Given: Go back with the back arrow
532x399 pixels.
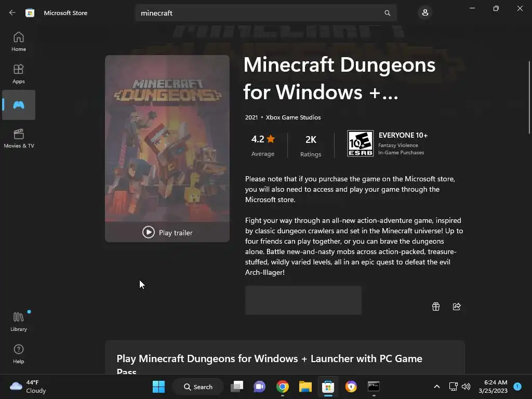Looking at the screenshot, I should (12, 13).
